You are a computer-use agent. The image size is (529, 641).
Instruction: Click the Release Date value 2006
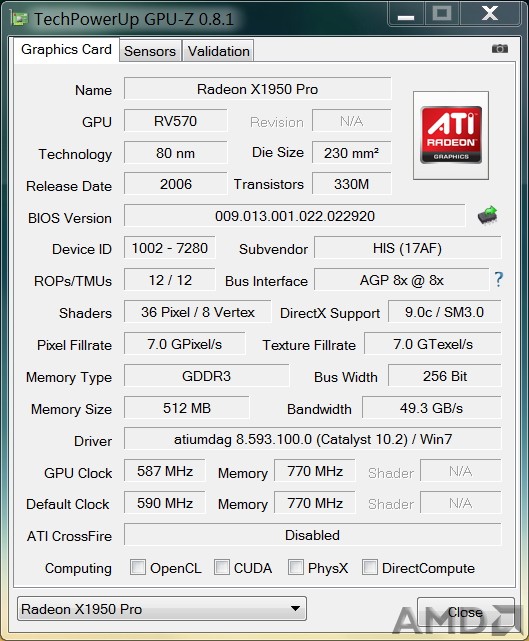(175, 184)
